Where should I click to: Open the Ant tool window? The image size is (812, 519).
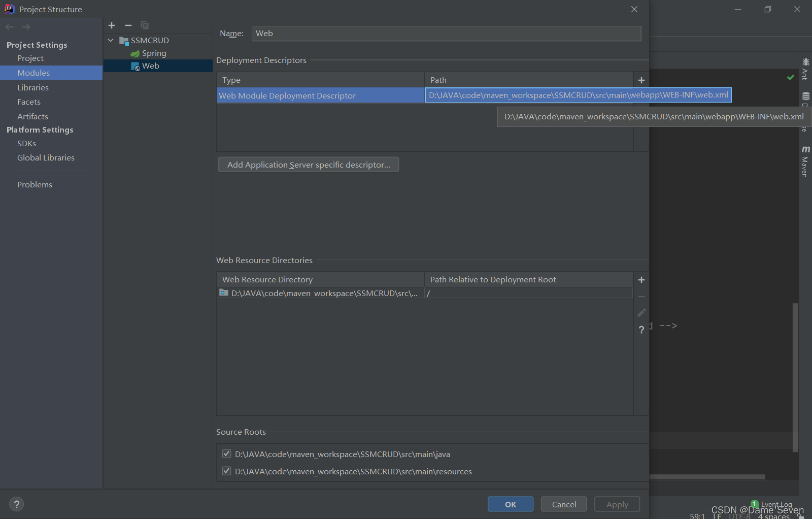click(805, 69)
